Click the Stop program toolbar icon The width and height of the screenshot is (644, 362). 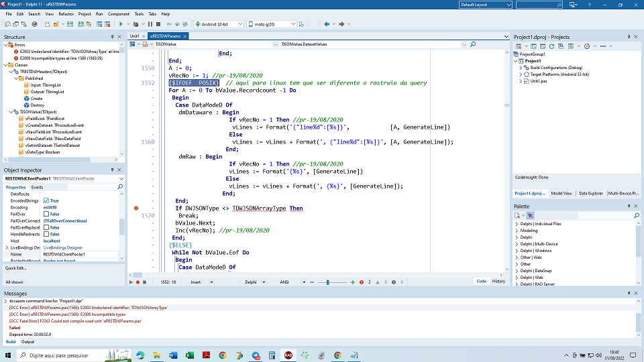(x=158, y=24)
